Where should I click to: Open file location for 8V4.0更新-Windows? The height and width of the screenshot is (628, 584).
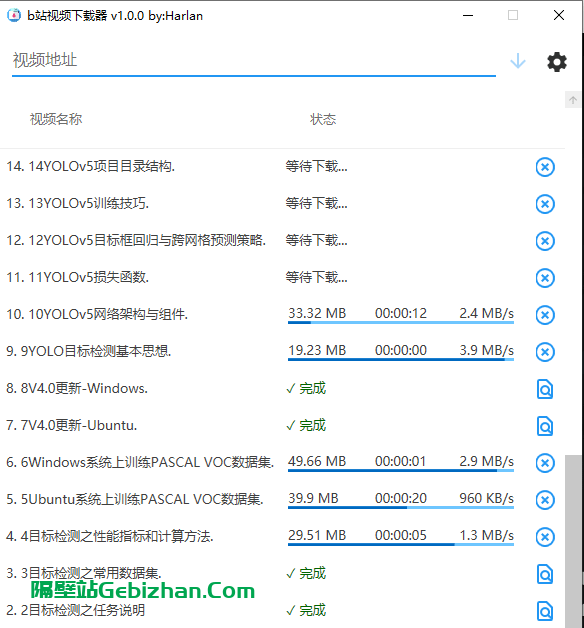(x=545, y=389)
